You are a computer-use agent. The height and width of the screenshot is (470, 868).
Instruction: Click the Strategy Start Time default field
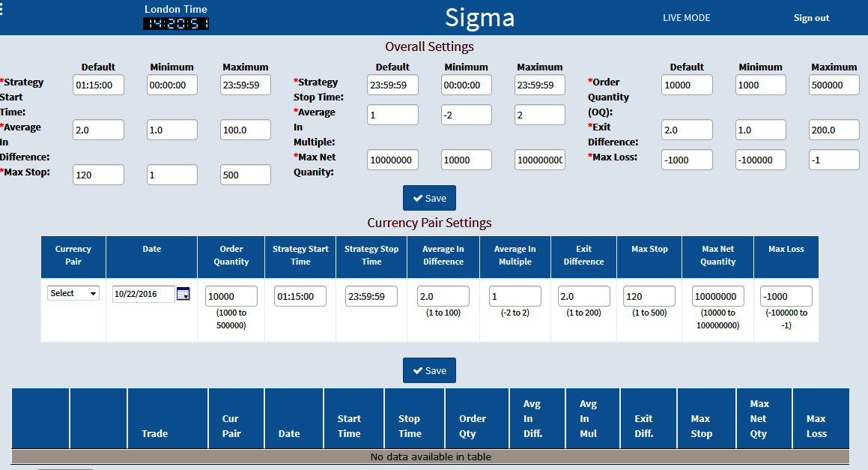98,85
